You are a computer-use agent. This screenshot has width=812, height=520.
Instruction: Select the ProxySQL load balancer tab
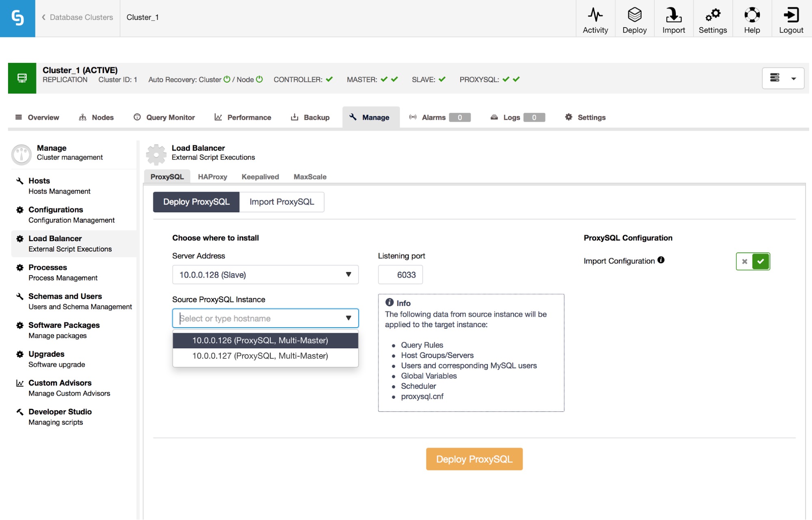coord(167,177)
